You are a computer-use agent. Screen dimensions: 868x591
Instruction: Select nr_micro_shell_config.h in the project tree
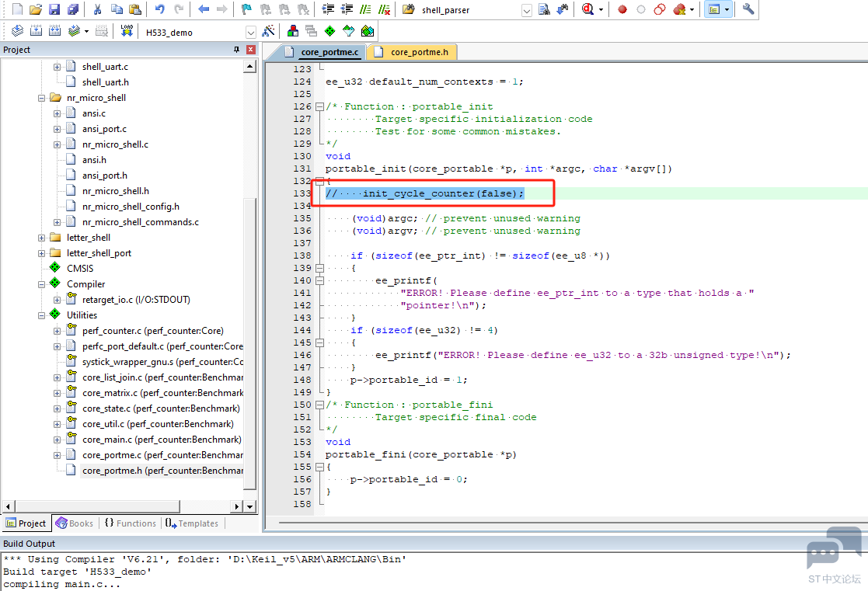pos(131,207)
